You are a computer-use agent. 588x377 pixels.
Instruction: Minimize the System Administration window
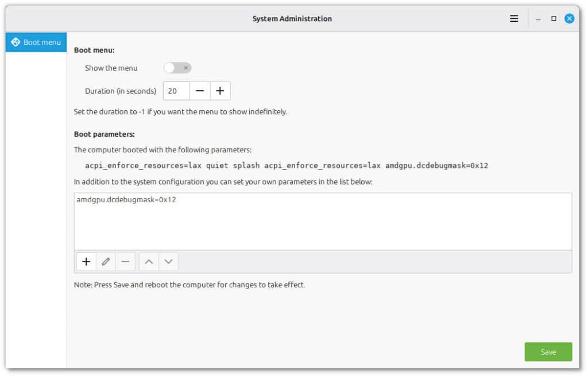(537, 18)
